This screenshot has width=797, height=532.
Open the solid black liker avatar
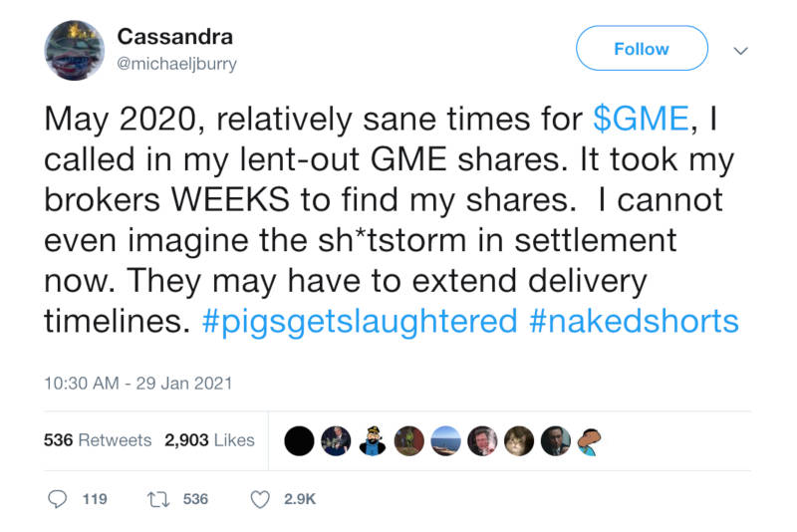(x=299, y=440)
